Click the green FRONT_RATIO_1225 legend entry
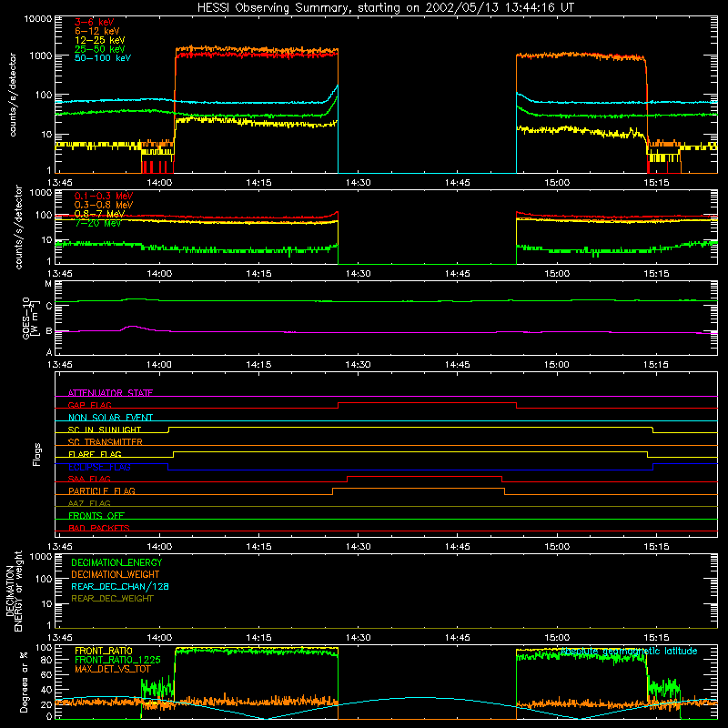728x728 pixels. coord(117,660)
